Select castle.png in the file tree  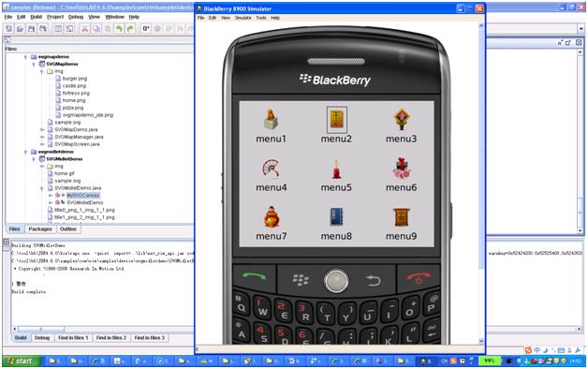tap(74, 86)
